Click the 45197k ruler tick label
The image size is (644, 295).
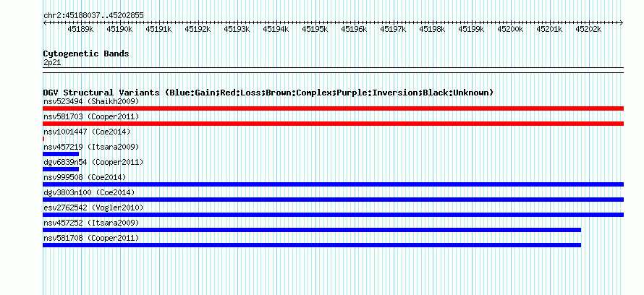pyautogui.click(x=394, y=29)
